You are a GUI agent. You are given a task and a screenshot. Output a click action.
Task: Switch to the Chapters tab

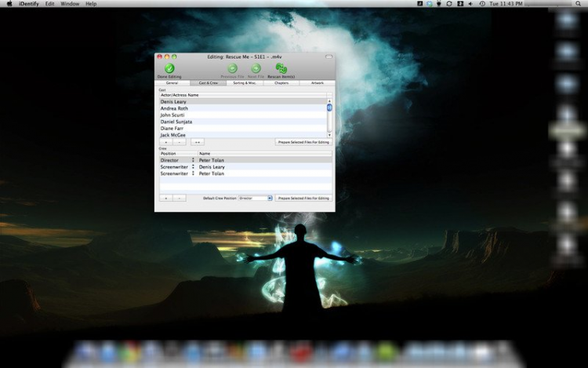[x=281, y=83]
